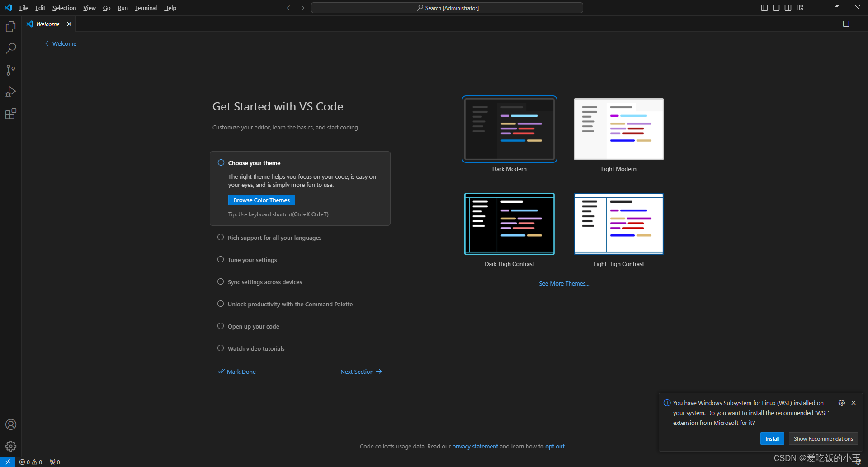Open the privacy statement link

475,447
